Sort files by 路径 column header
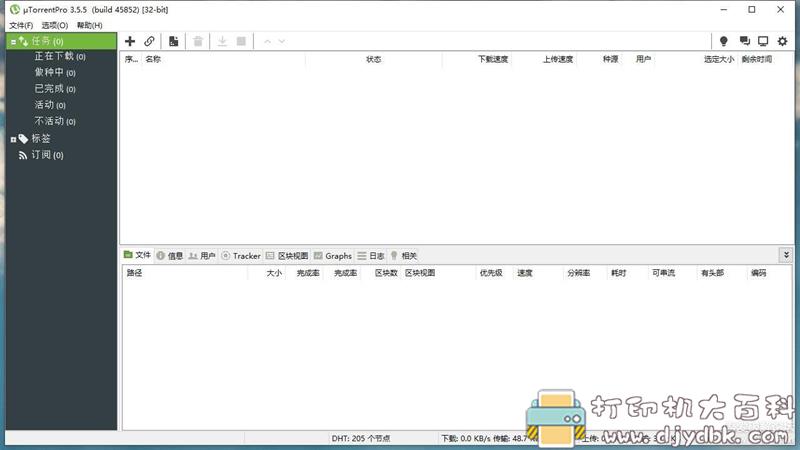 (x=134, y=273)
